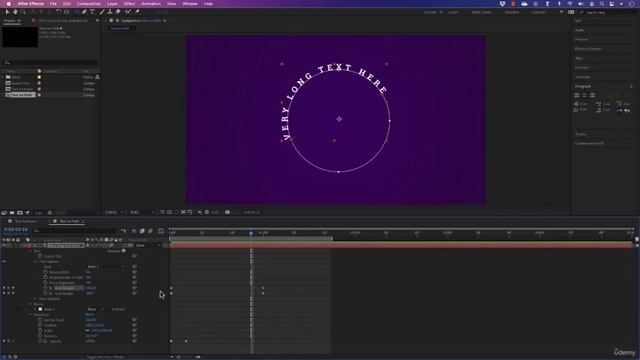This screenshot has width=640, height=360.
Task: Open the Graph Editor in timeline
Action: coord(161,231)
